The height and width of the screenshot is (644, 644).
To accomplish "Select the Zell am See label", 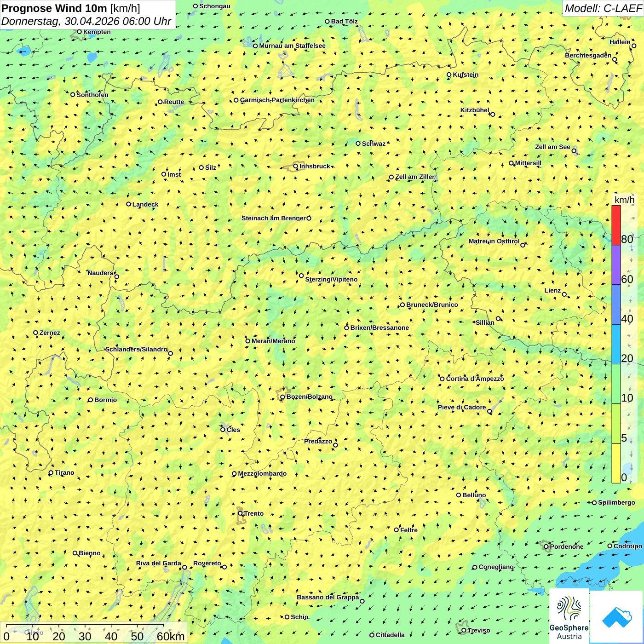I will pyautogui.click(x=552, y=147).
